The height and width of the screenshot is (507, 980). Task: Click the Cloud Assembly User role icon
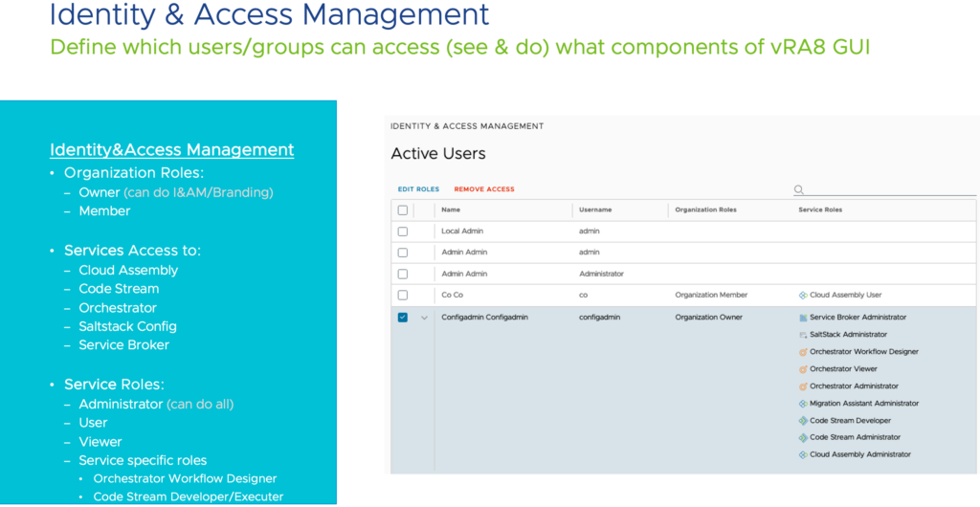tap(803, 296)
